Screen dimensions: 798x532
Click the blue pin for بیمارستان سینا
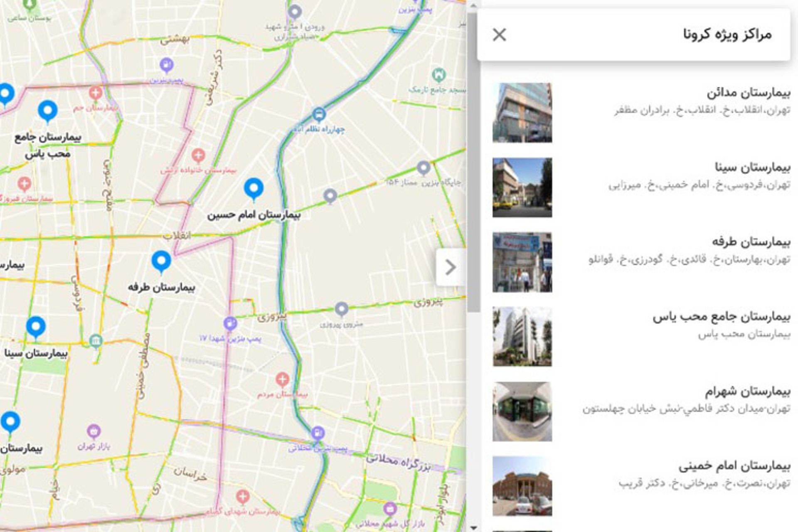click(x=36, y=327)
